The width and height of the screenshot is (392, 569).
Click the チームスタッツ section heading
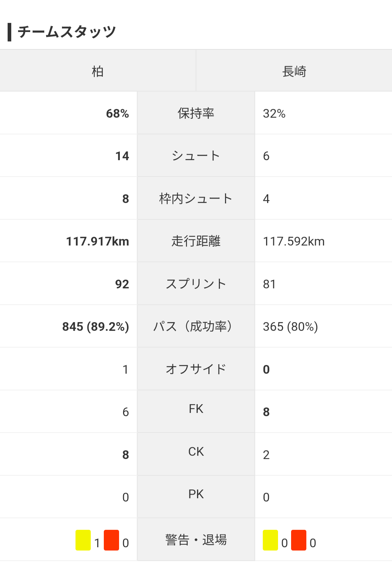click(67, 32)
